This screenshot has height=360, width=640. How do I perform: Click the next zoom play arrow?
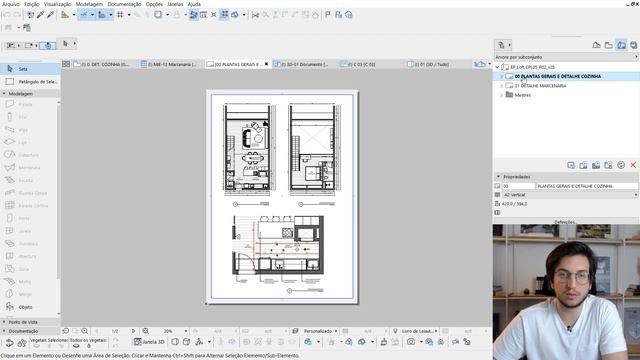pyautogui.click(x=133, y=331)
